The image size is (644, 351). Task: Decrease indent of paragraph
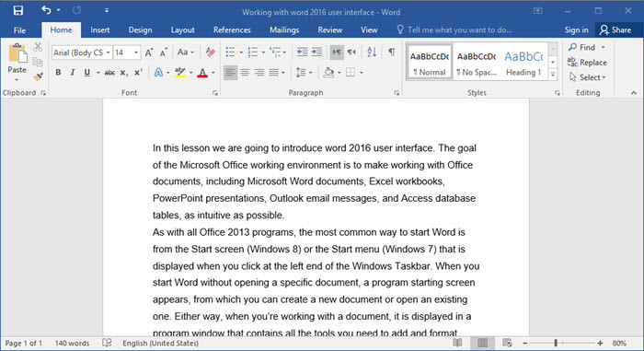pos(302,52)
